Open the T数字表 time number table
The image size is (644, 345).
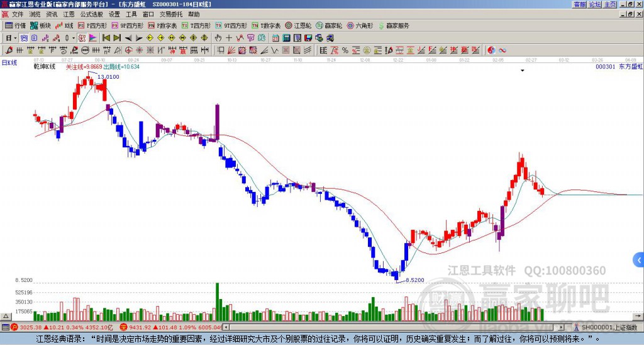(266, 25)
